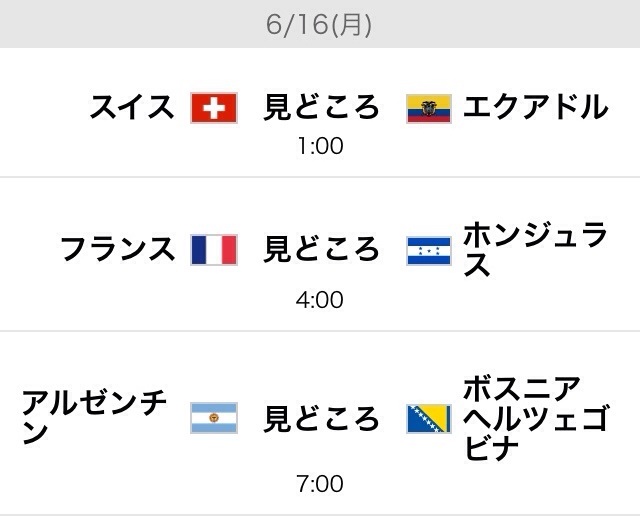
Task: Tap the Bosnia and Herzegovina flag
Action: (x=429, y=418)
